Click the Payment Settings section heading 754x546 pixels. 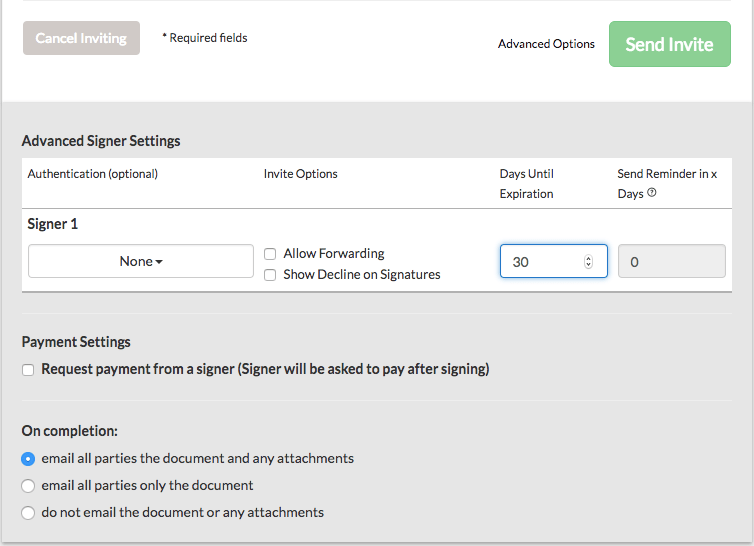coord(76,342)
